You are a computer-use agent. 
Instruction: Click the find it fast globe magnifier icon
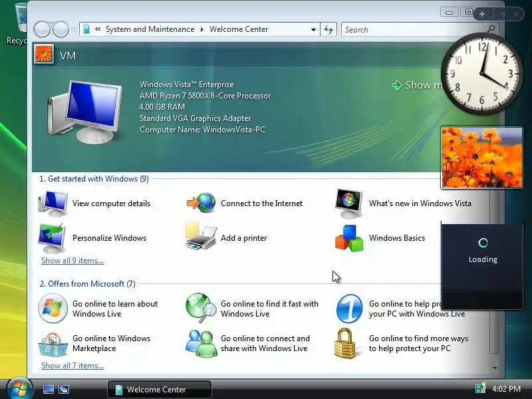pos(201,308)
